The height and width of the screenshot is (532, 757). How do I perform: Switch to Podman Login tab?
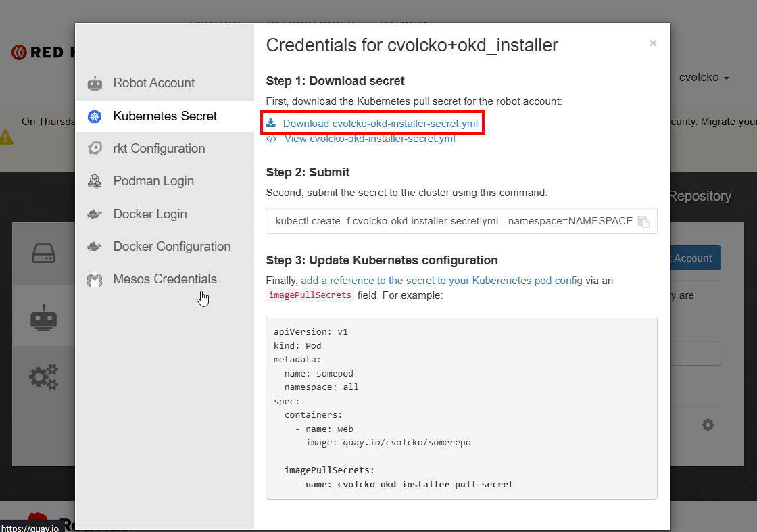click(153, 181)
